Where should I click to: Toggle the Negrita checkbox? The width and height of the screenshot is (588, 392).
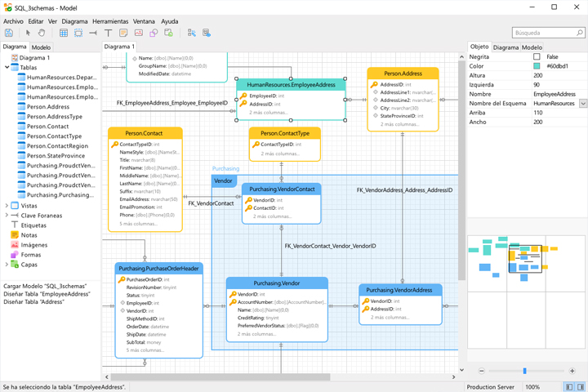pos(537,56)
